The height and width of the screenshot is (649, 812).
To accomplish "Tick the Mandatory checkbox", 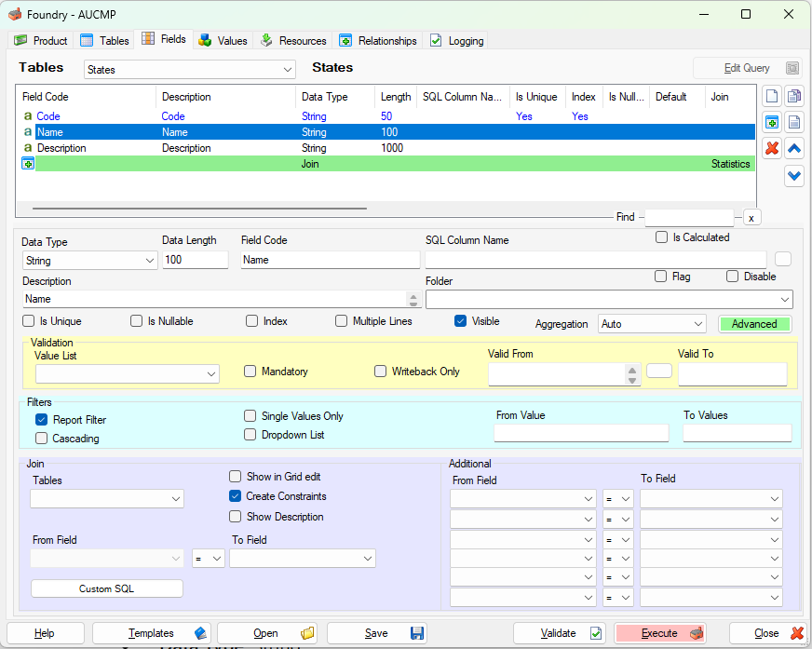I will click(250, 372).
